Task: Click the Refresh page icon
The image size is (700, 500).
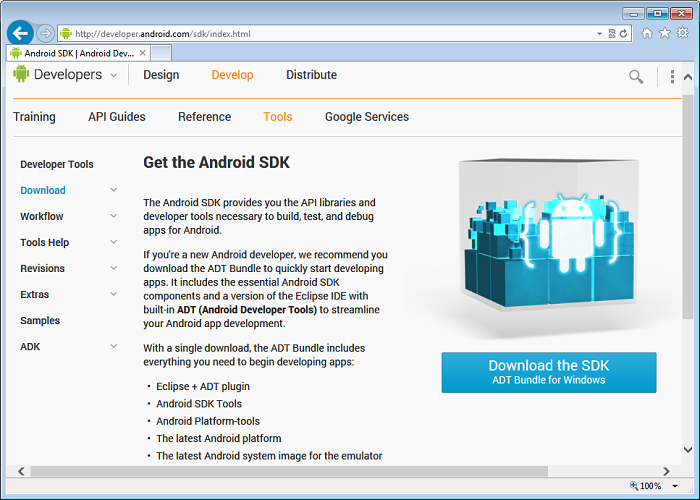Action: coord(624,33)
